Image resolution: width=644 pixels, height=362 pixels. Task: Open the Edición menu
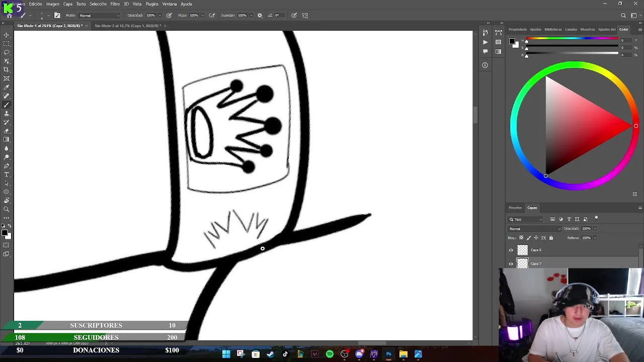[36, 4]
